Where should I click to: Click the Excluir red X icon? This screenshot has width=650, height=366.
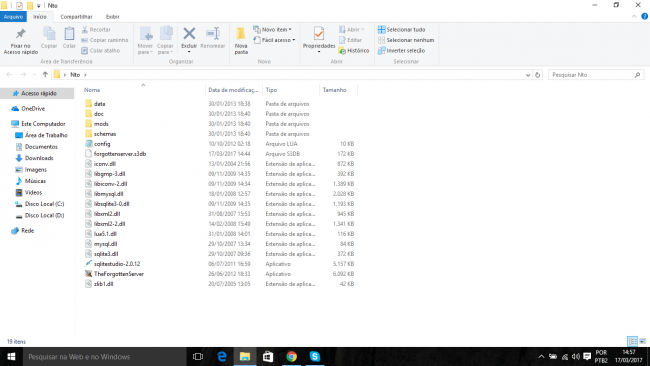click(x=189, y=34)
